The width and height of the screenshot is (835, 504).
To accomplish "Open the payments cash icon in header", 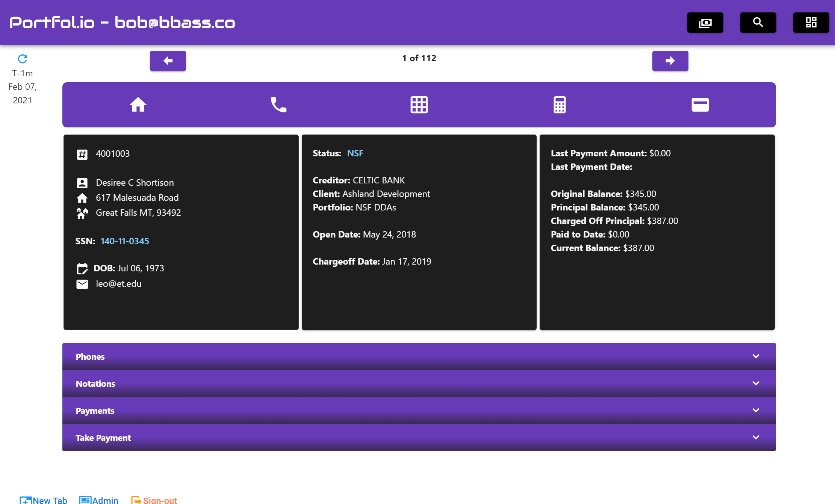I will pos(705,23).
